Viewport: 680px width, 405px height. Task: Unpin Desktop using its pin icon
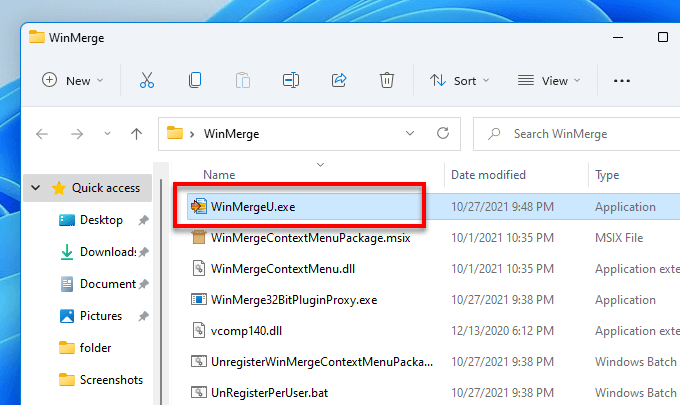click(144, 220)
